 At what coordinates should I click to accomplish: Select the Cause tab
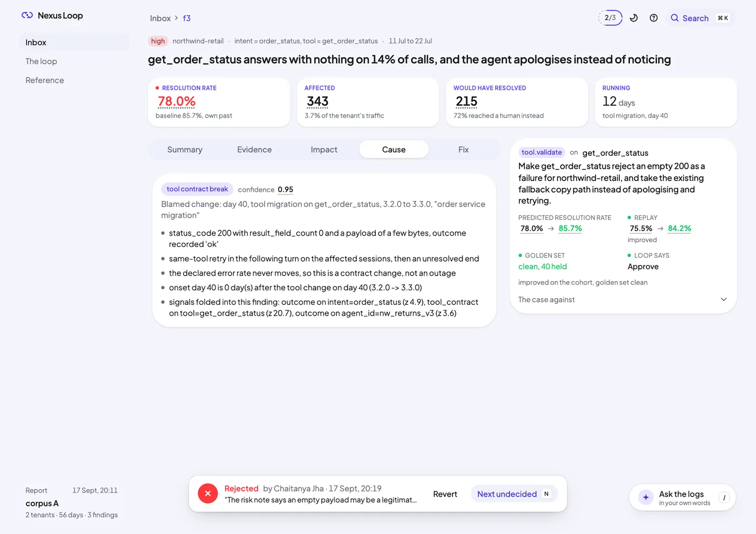[x=394, y=150]
